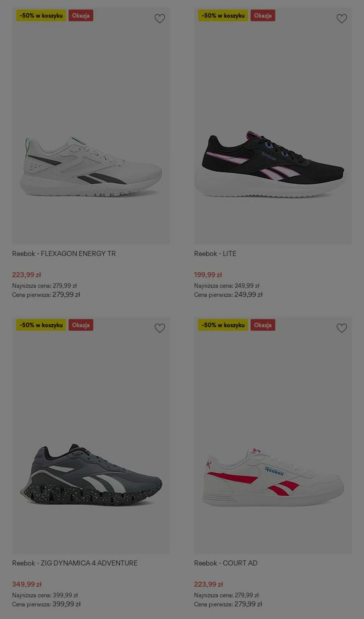View the black Reebok LITE shoe image
This screenshot has height=619, width=364.
pyautogui.click(x=270, y=164)
